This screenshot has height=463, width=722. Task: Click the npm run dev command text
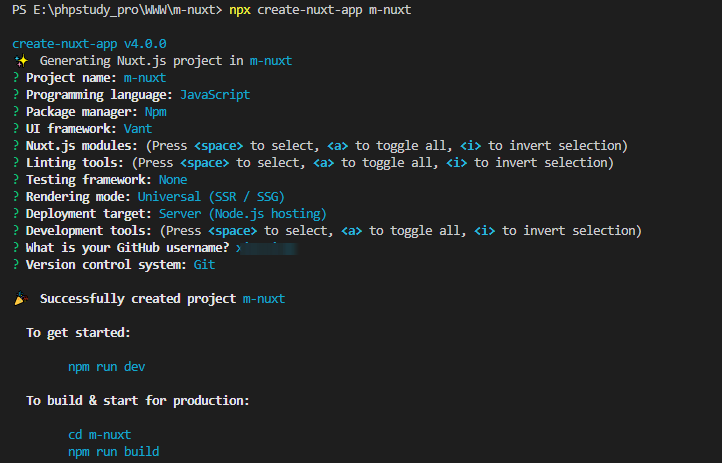coord(106,367)
